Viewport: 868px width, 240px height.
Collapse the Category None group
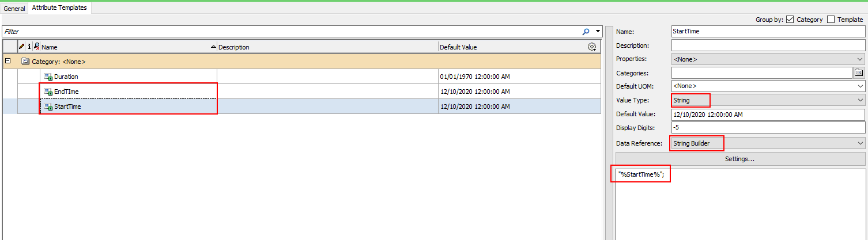click(8, 61)
